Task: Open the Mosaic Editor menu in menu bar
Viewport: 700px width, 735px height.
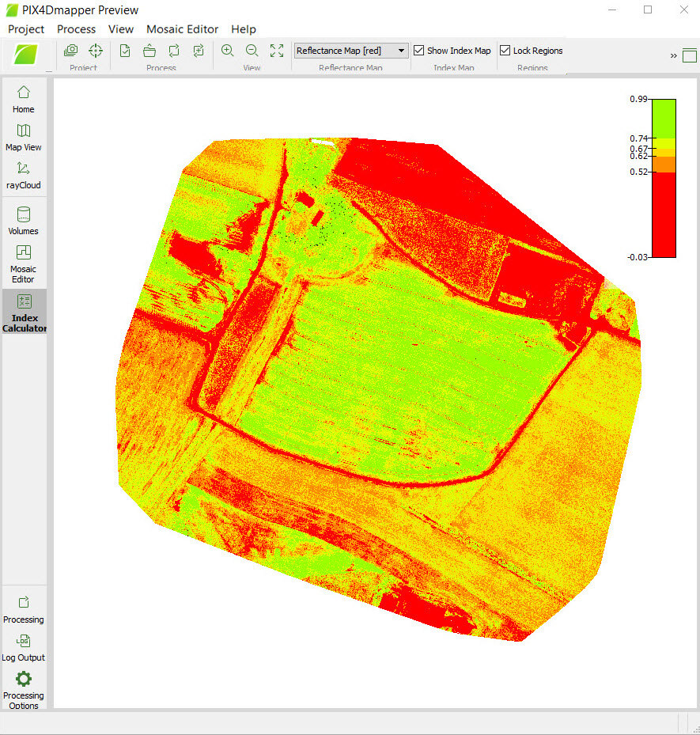Action: coord(182,29)
